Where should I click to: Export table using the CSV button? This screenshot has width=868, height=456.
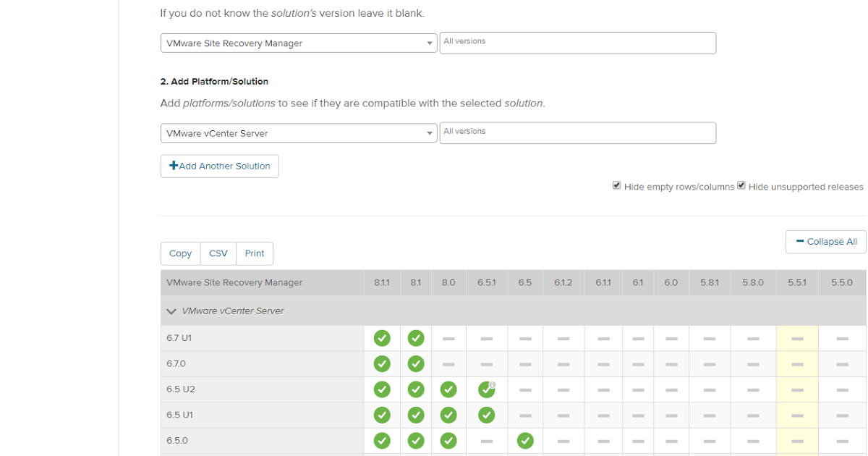[x=218, y=253]
